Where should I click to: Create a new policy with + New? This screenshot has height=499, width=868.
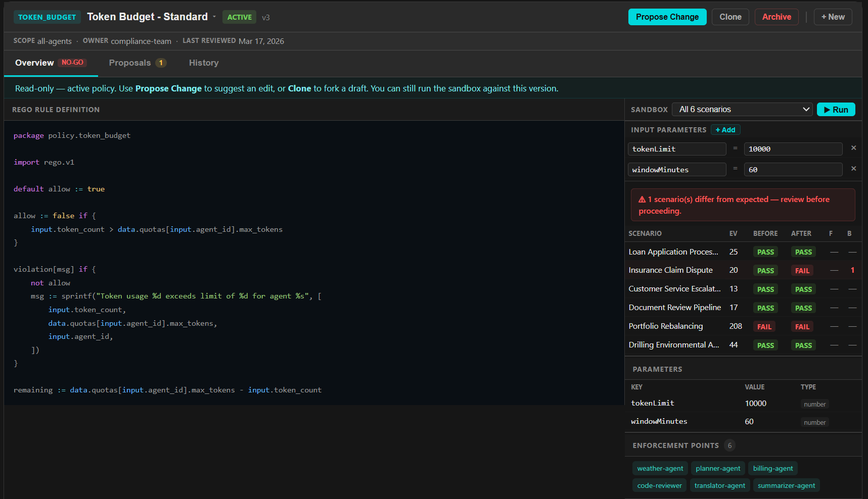tap(833, 17)
